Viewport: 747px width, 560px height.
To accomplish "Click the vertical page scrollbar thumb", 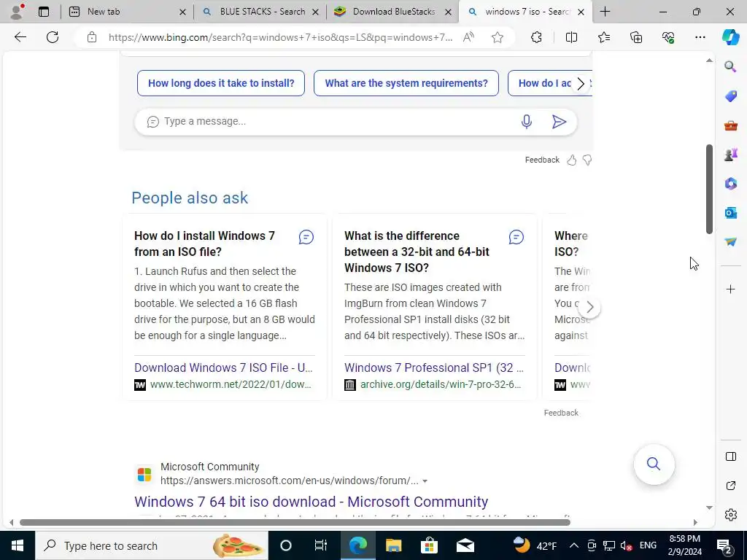I will coord(709,189).
